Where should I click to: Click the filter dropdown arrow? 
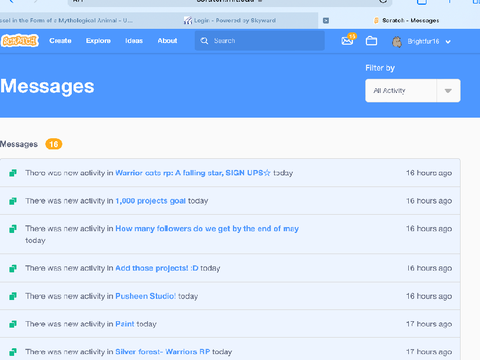coord(448,91)
